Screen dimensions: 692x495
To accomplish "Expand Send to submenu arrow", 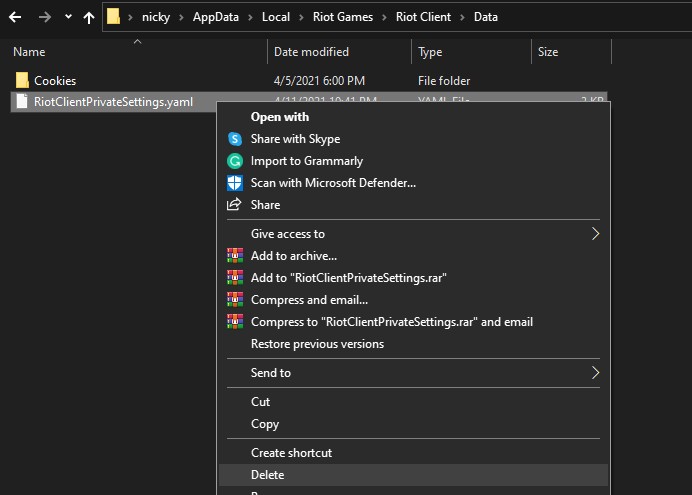I will coord(595,373).
